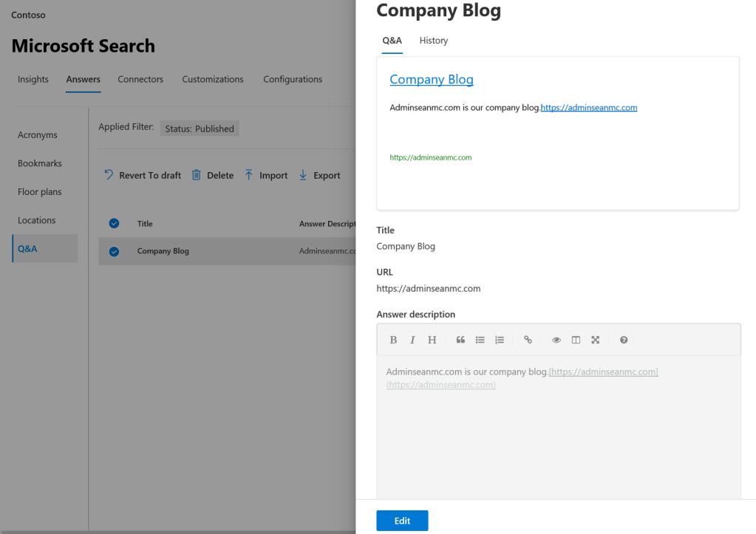
Task: Toggle fullscreen editor icon
Action: pos(595,340)
